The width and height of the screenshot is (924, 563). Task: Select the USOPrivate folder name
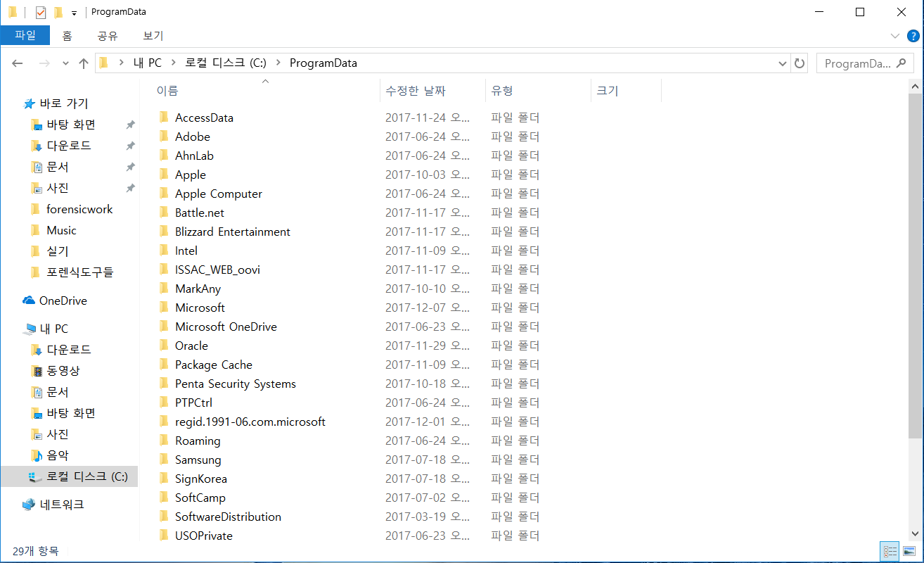tap(204, 536)
